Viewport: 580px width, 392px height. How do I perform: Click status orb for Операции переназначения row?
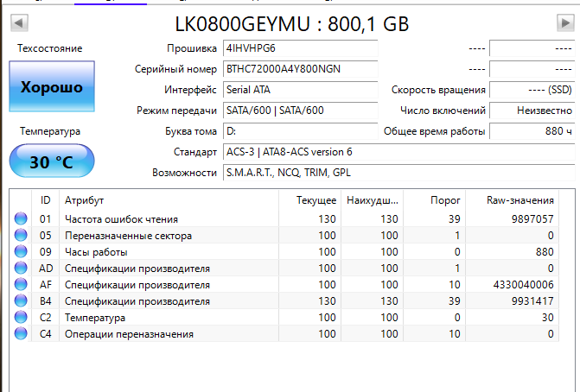[21, 334]
